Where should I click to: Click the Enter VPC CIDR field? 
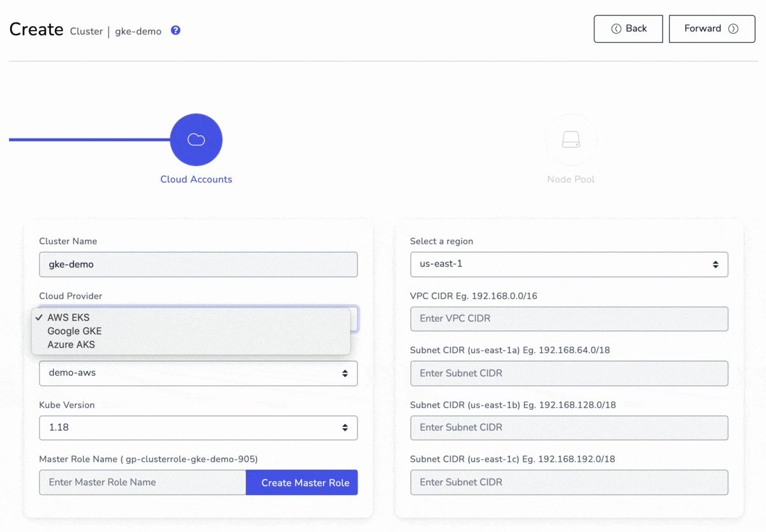coord(569,318)
